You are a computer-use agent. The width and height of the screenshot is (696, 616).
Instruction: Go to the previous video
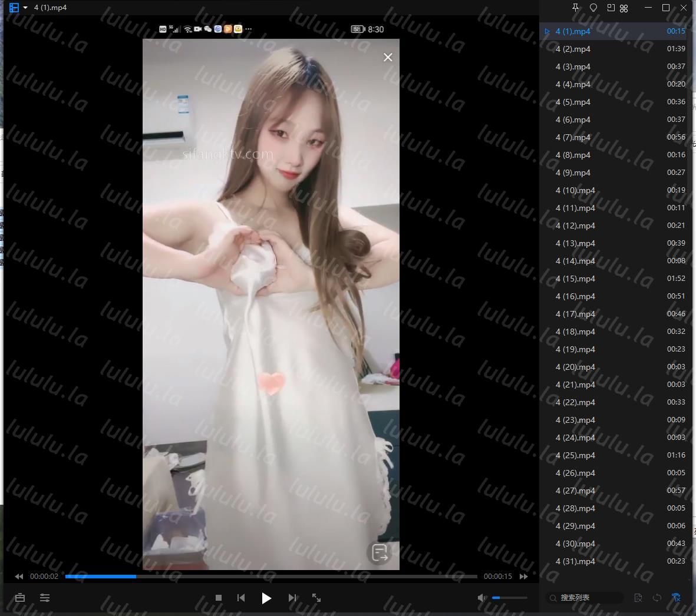pyautogui.click(x=241, y=598)
